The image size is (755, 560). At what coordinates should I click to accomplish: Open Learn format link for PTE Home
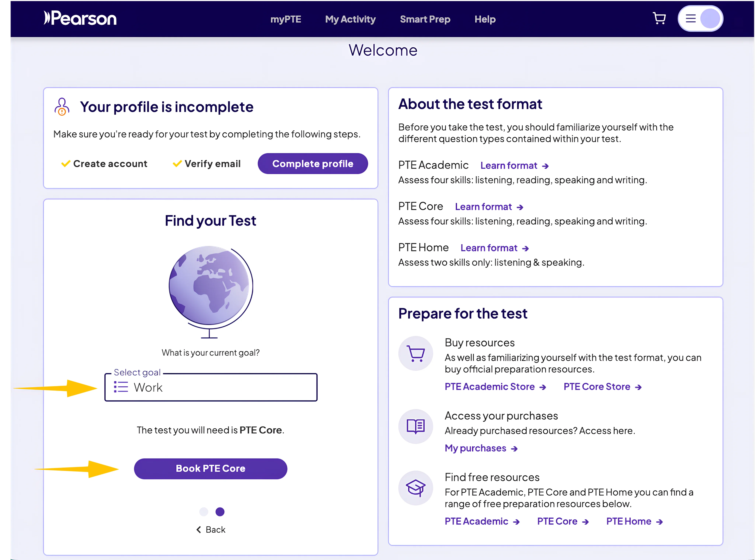click(489, 248)
